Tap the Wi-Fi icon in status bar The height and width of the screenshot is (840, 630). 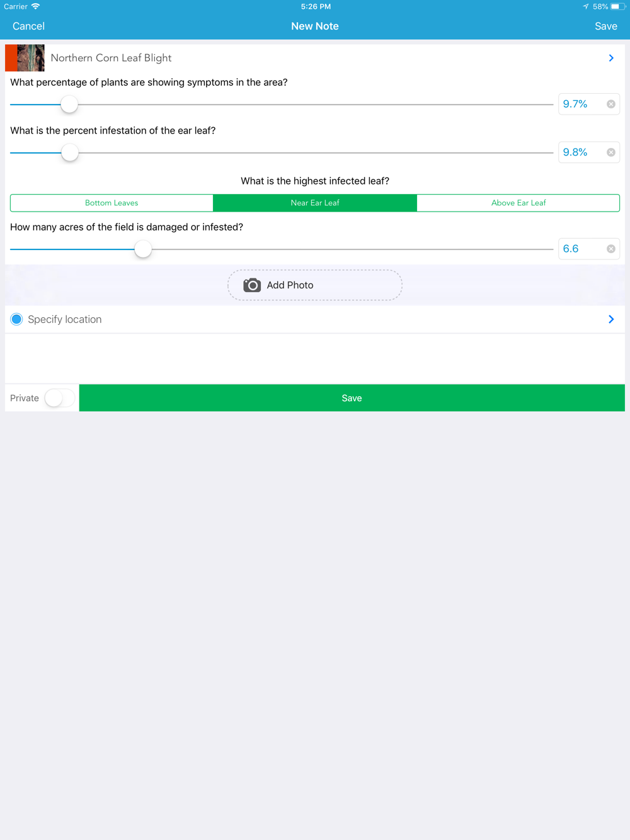(36, 6)
